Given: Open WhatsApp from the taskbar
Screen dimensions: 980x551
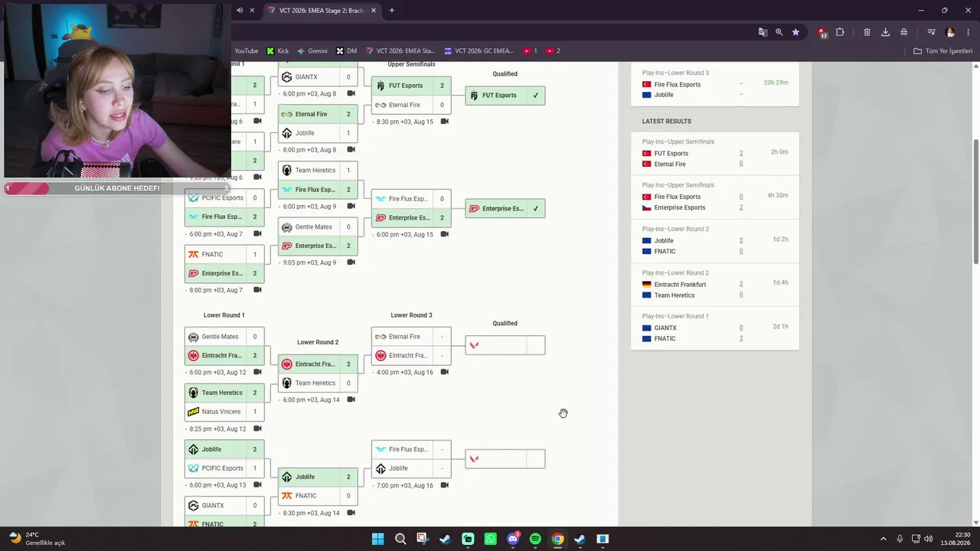Looking at the screenshot, I should (491, 539).
